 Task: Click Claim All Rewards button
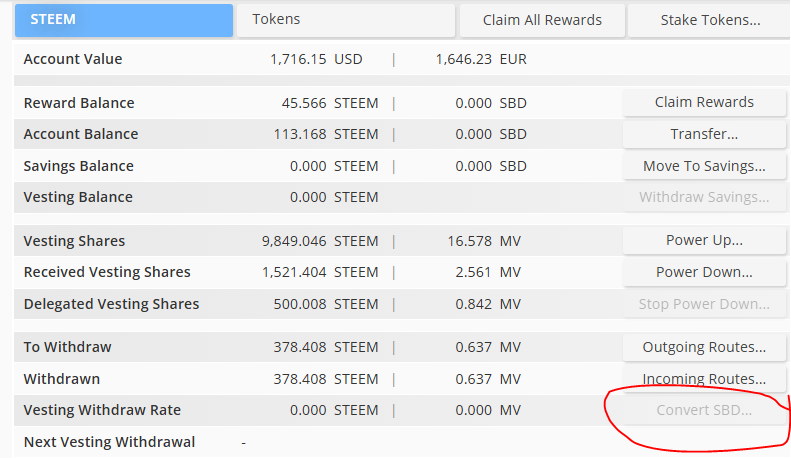point(542,20)
